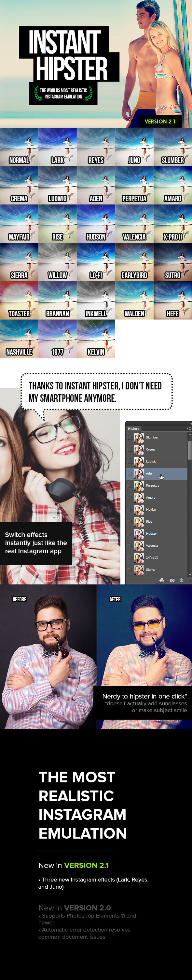The image size is (192, 980).
Task: Click the Crema preview in the effects grid
Action: (x=19, y=185)
